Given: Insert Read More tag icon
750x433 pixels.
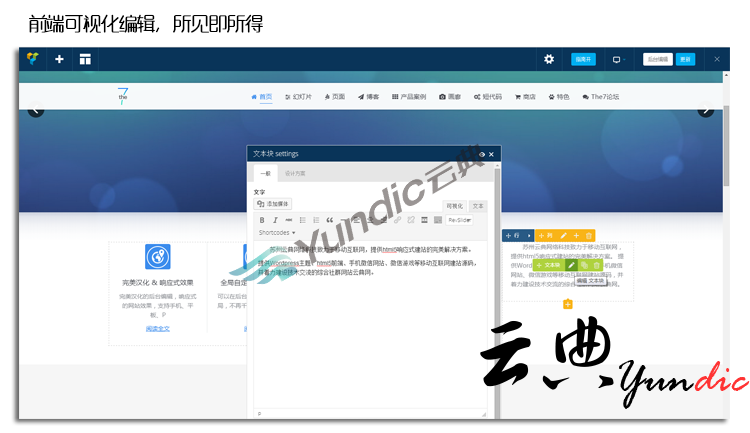Looking at the screenshot, I should [424, 220].
